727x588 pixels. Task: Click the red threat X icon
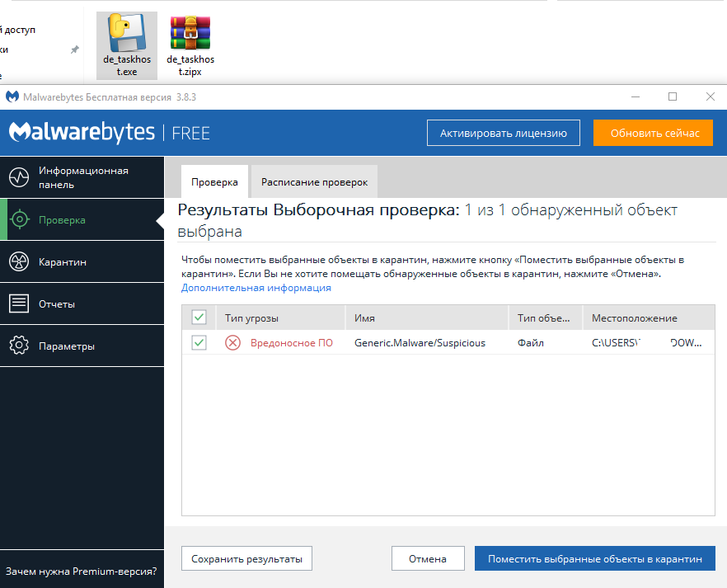[232, 343]
